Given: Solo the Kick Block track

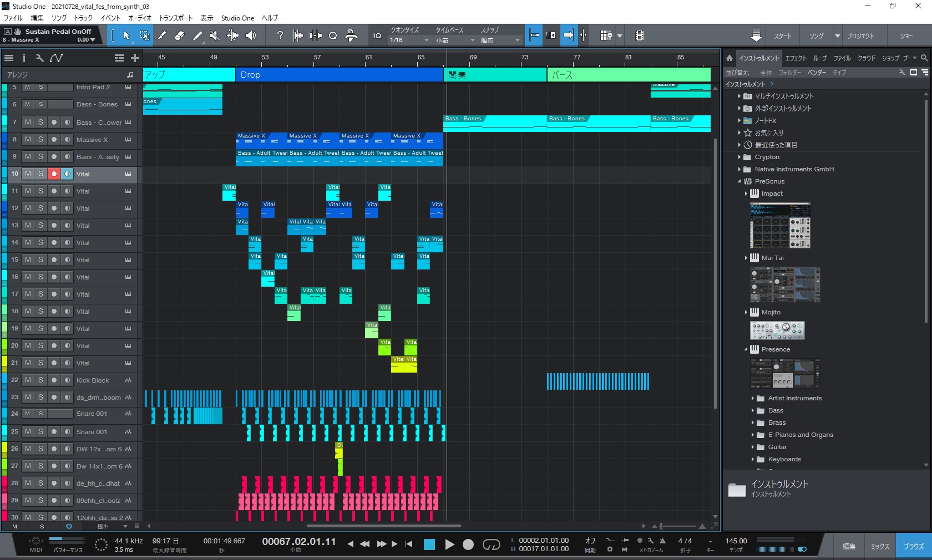Looking at the screenshot, I should pyautogui.click(x=40, y=380).
